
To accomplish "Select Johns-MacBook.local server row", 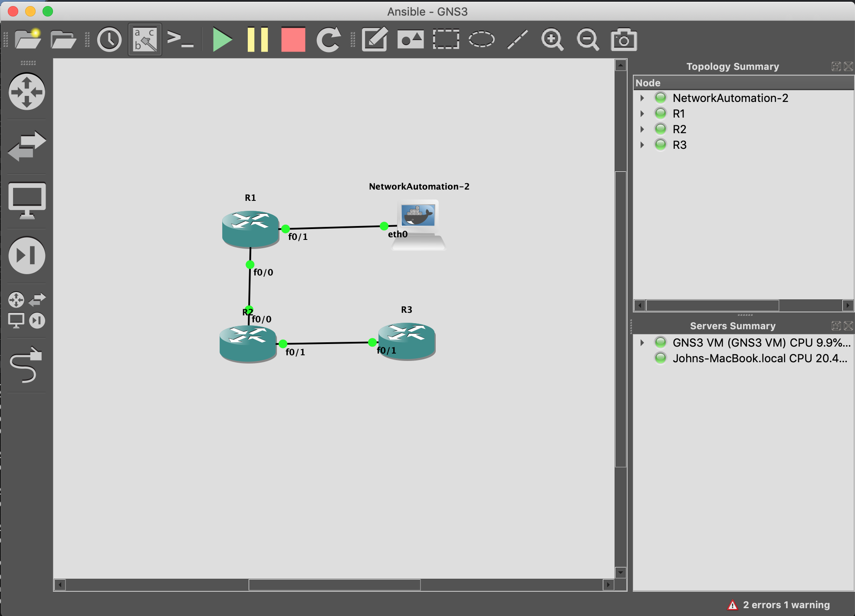I will 744,358.
